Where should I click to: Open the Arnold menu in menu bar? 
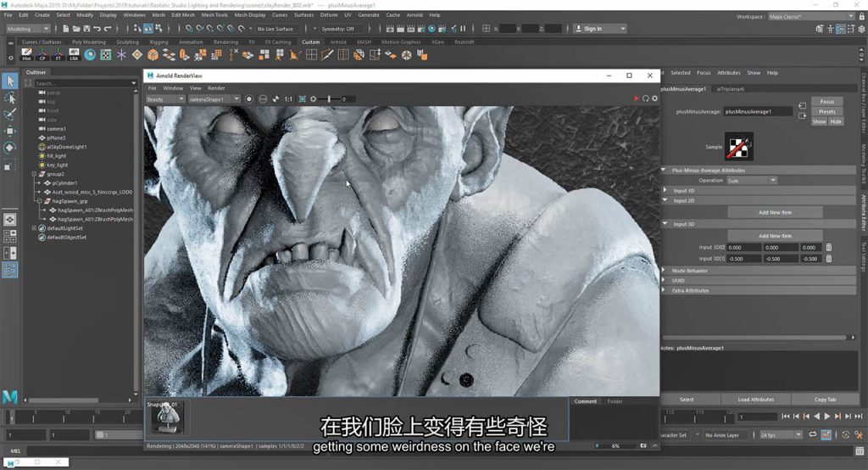(414, 15)
